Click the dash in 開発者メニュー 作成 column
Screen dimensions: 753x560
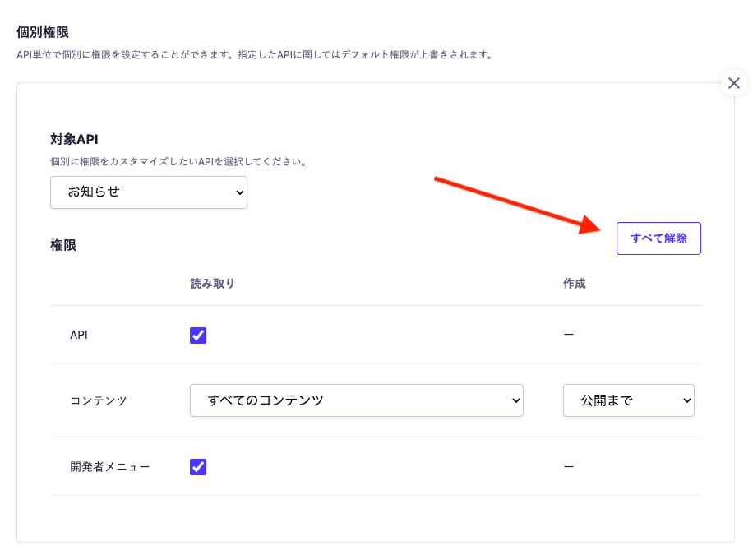[x=568, y=466]
